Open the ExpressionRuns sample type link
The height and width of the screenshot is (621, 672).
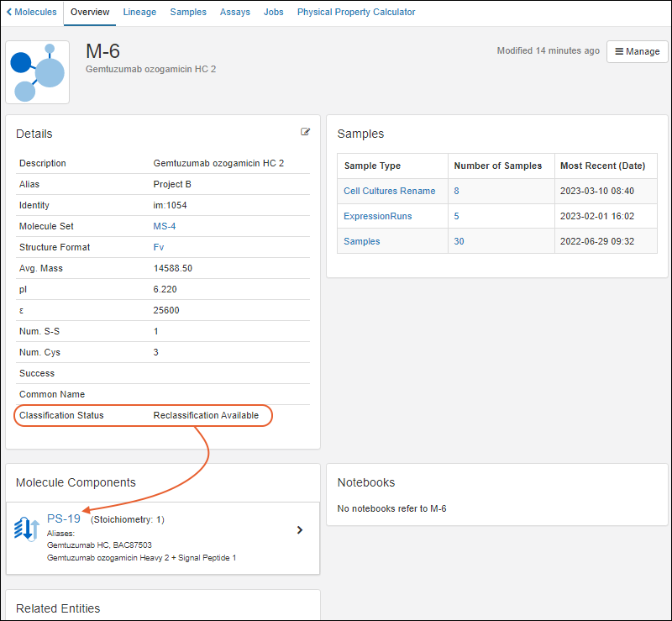377,216
